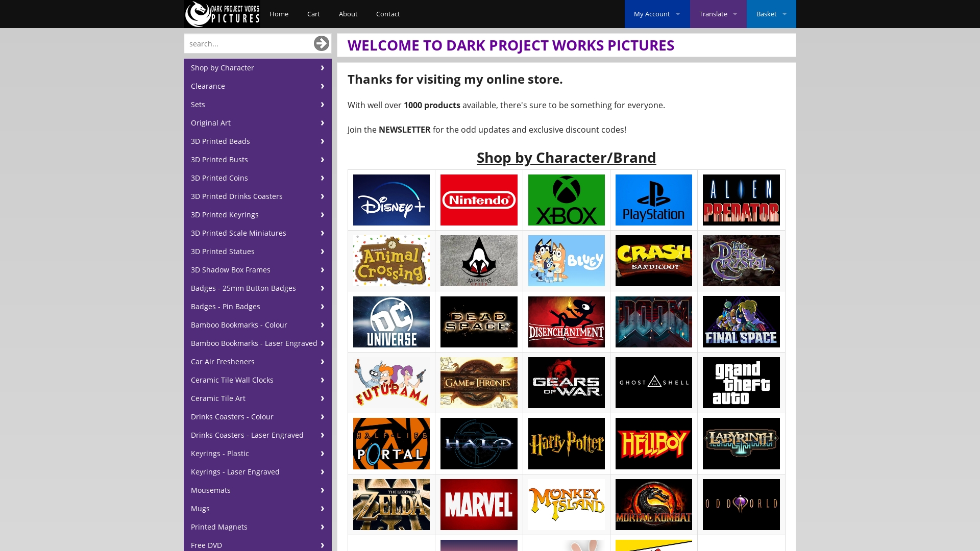Expand the Shop by Character category
The image size is (980, 551).
click(257, 68)
